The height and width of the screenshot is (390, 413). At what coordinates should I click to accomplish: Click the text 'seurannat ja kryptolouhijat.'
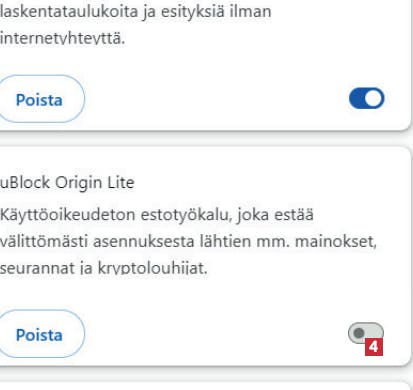point(104,268)
